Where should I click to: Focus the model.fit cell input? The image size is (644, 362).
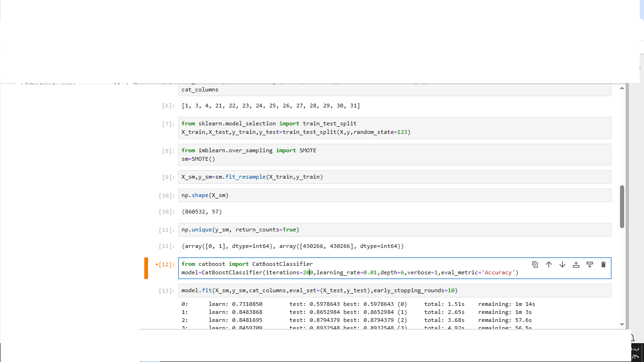pos(395,290)
